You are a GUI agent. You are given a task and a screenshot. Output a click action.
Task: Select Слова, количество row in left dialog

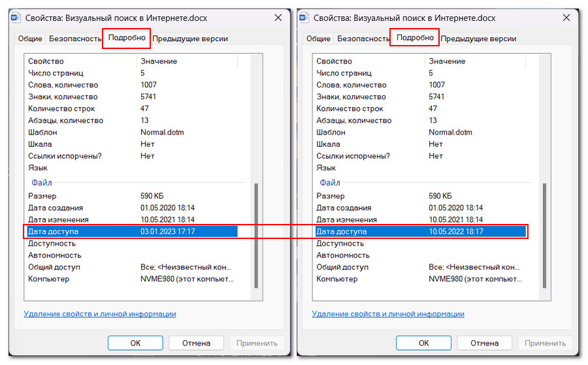[131, 85]
